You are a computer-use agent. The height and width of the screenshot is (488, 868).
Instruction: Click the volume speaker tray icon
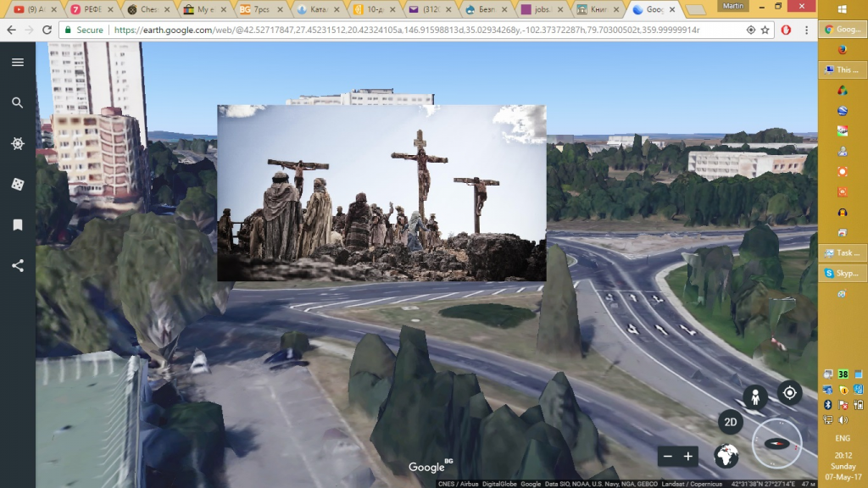tap(843, 420)
